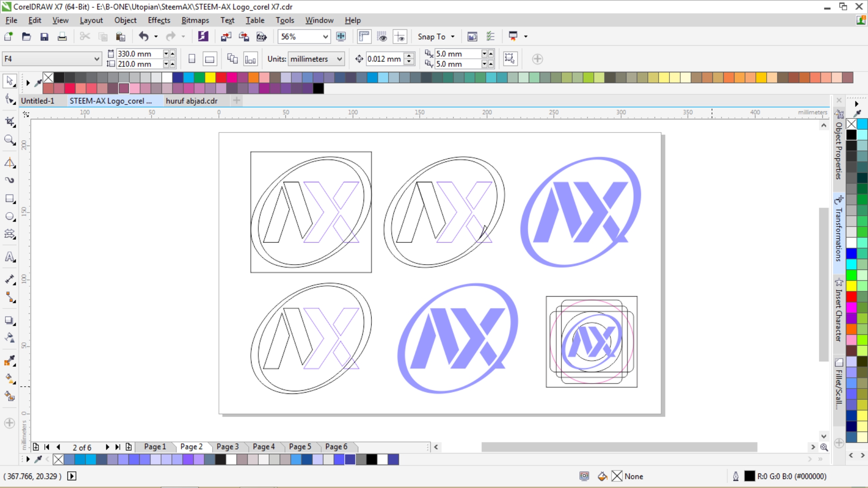This screenshot has height=488, width=868.
Task: Add a new document tab with plus
Action: [236, 100]
